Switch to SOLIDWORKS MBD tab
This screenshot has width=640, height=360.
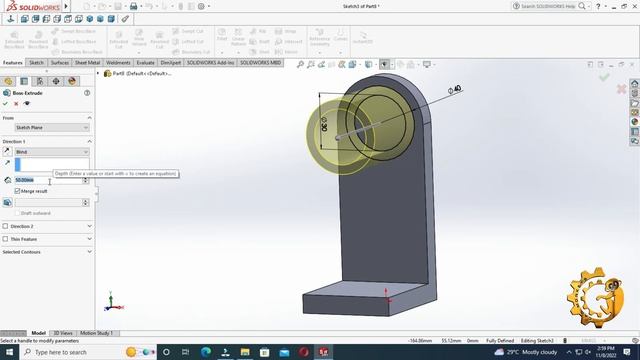[260, 62]
